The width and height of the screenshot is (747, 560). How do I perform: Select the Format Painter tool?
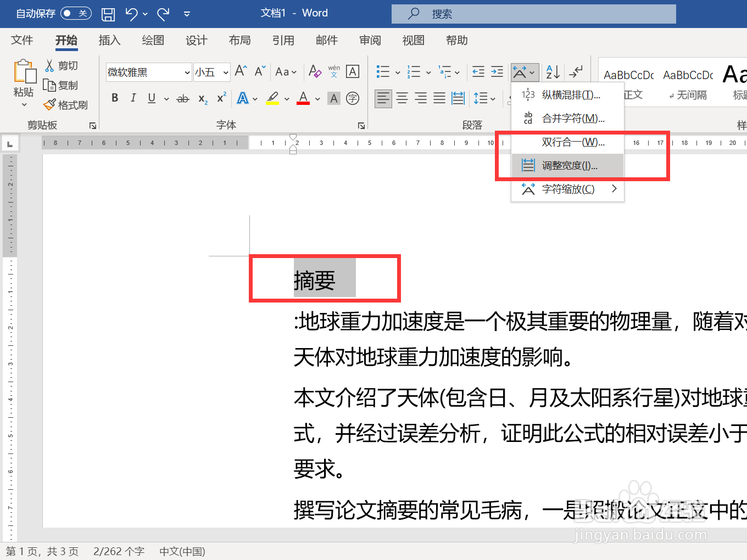65,104
